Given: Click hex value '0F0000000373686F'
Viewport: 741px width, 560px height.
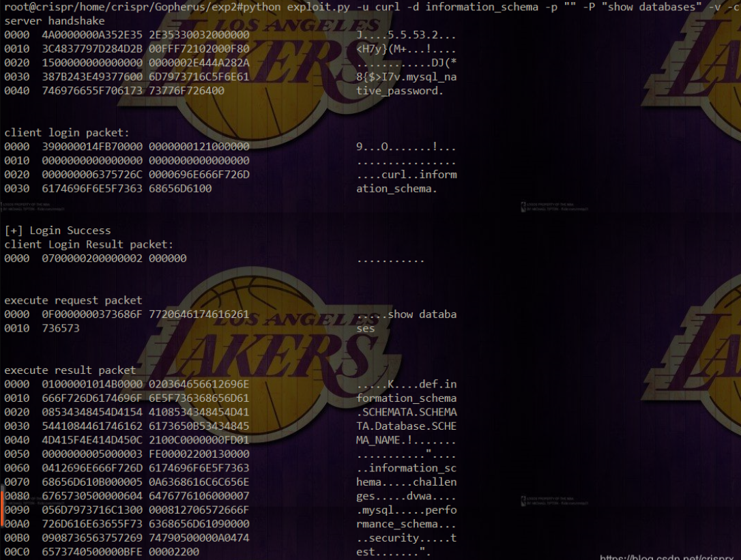Looking at the screenshot, I should click(x=92, y=314).
